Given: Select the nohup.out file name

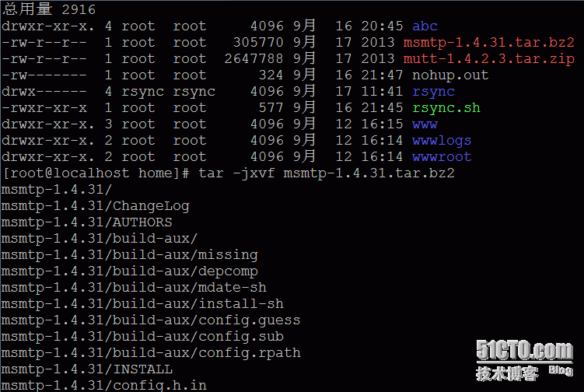Looking at the screenshot, I should [x=450, y=75].
